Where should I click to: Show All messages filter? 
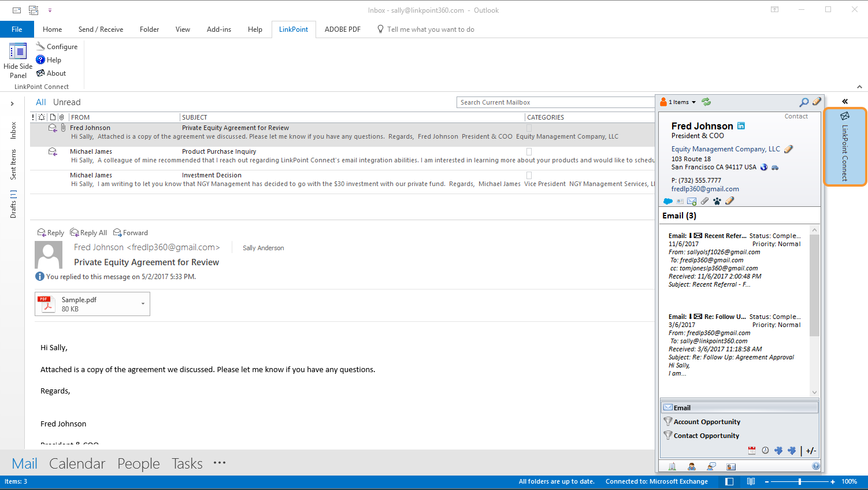(41, 102)
